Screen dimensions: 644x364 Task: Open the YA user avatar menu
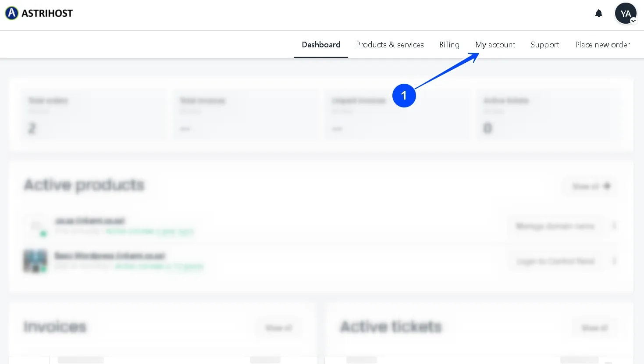point(626,13)
